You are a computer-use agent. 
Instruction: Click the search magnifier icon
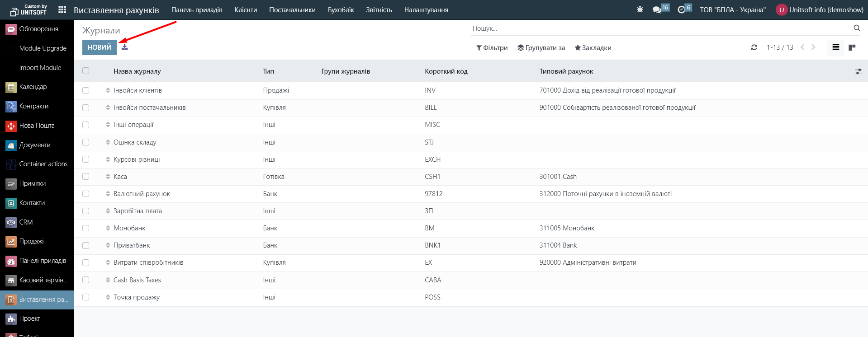tap(857, 28)
